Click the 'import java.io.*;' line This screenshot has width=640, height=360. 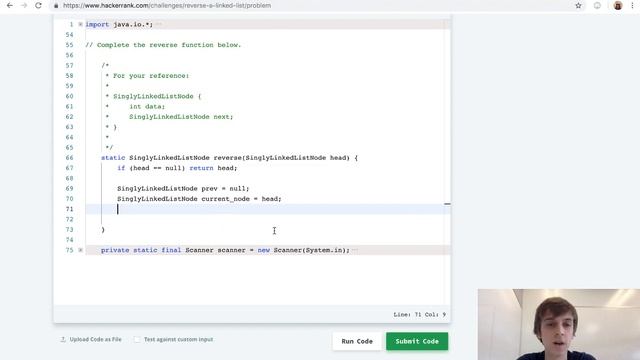(119, 24)
